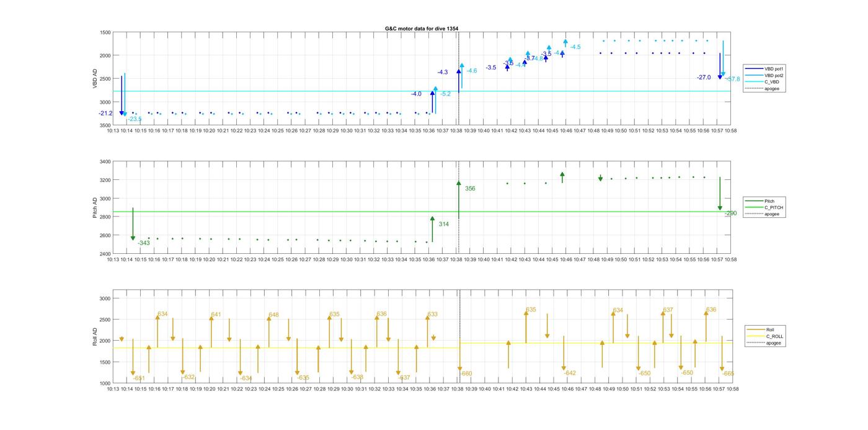Click apogee entry in the Roll legend
868x430 pixels.
[x=773, y=343]
